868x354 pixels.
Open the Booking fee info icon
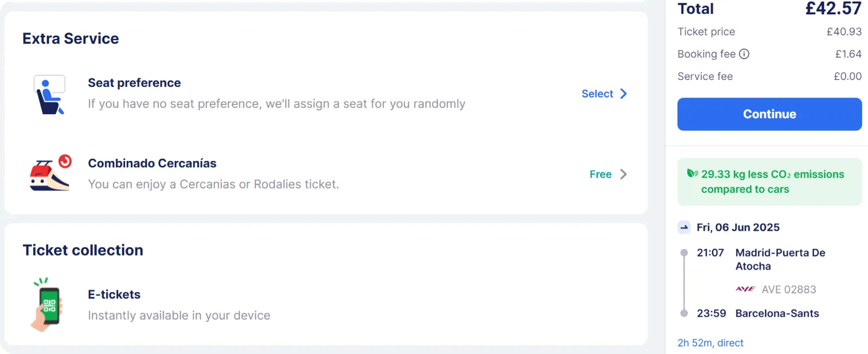744,54
